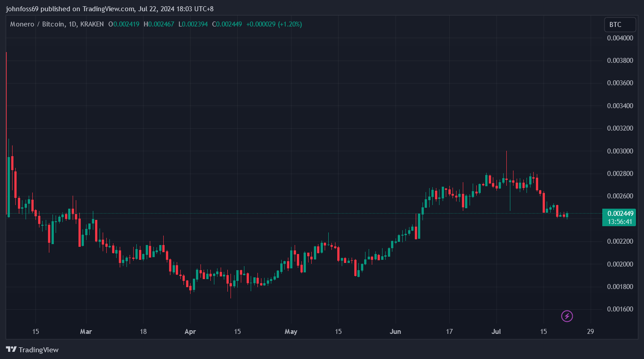Click the low value L0.002394
The height and width of the screenshot is (359, 644).
[193, 24]
